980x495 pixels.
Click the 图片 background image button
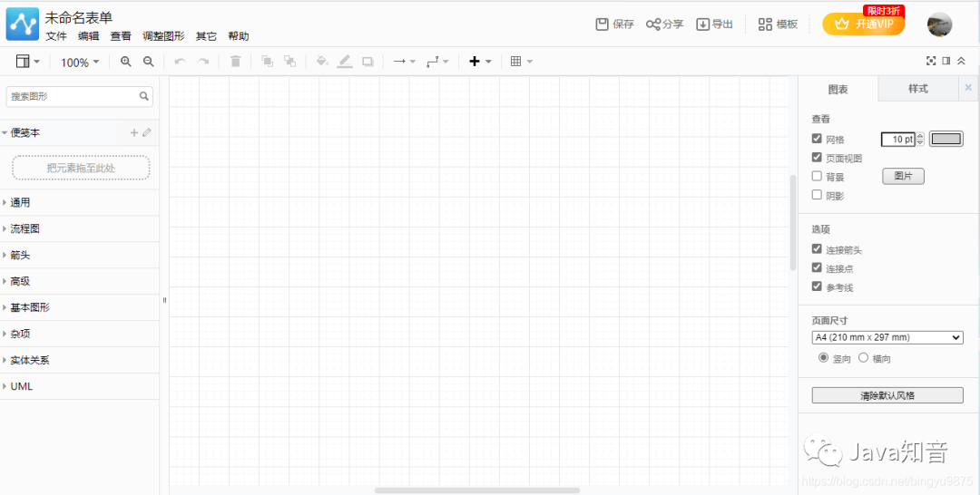click(903, 177)
